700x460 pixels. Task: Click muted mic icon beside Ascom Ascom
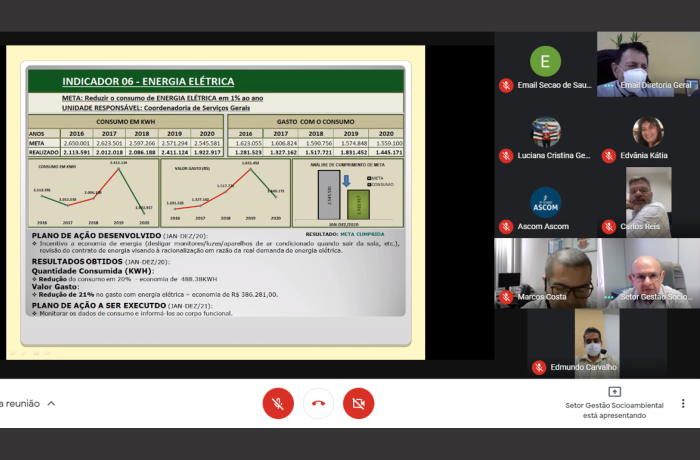[506, 226]
